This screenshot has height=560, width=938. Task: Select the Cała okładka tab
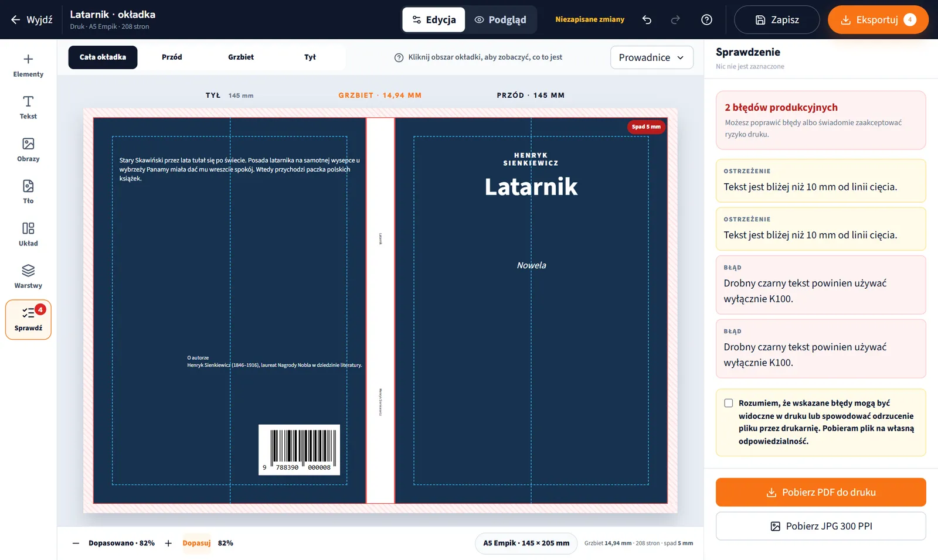[103, 57]
